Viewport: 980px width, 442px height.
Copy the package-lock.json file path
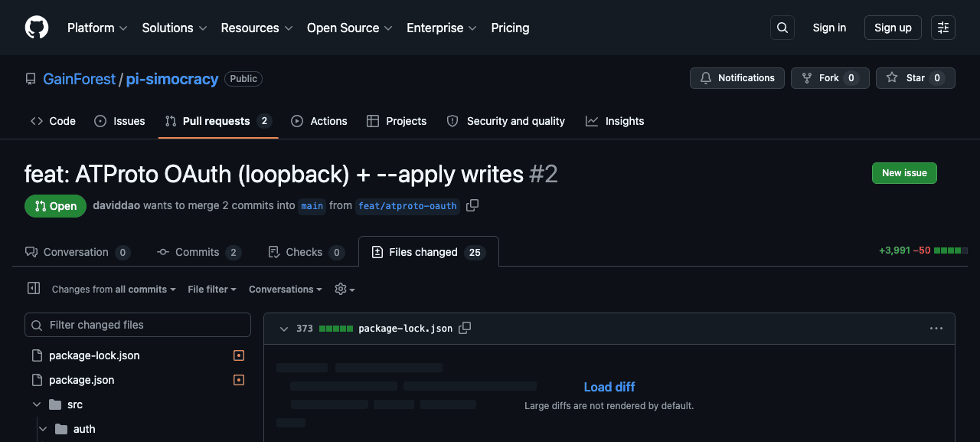point(465,328)
